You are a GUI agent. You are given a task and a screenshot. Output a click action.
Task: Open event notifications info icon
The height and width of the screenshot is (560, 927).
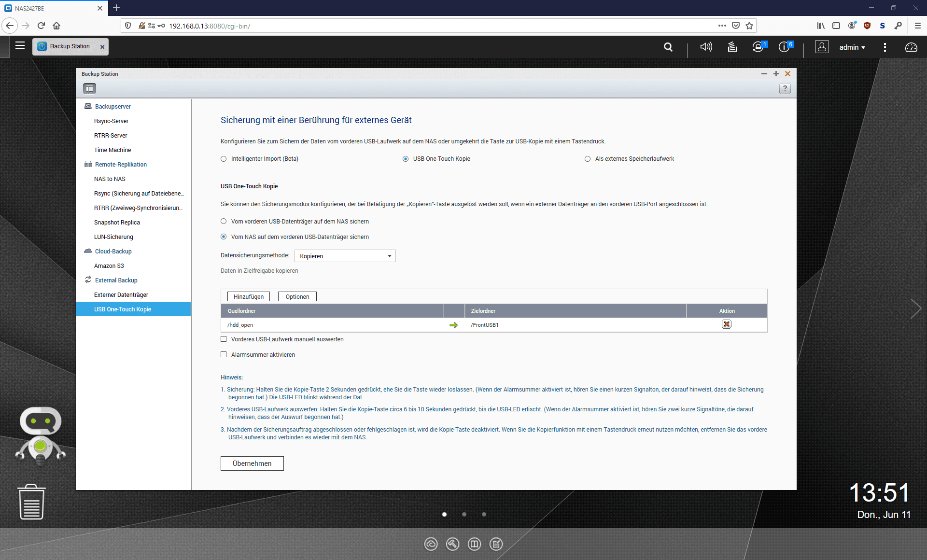(785, 47)
